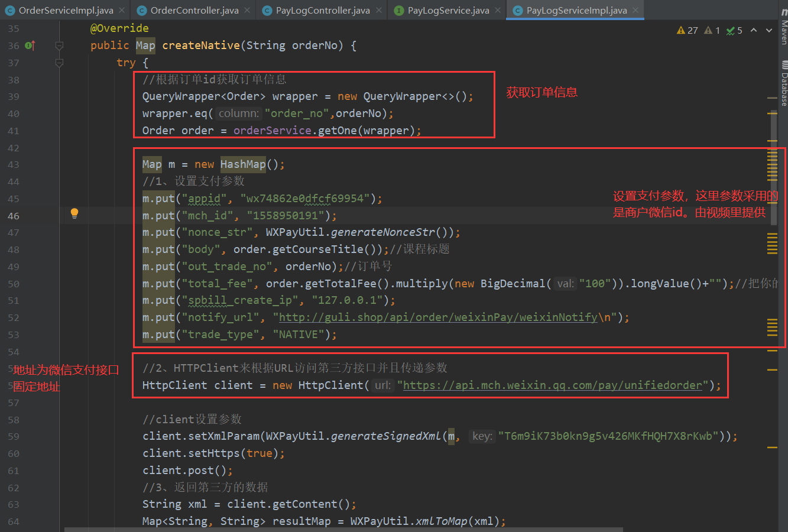Image resolution: width=788 pixels, height=532 pixels.
Task: Click the T6m9iK73b0kn9g5v426MKfHQH7X8rKwb key string
Action: (608, 436)
